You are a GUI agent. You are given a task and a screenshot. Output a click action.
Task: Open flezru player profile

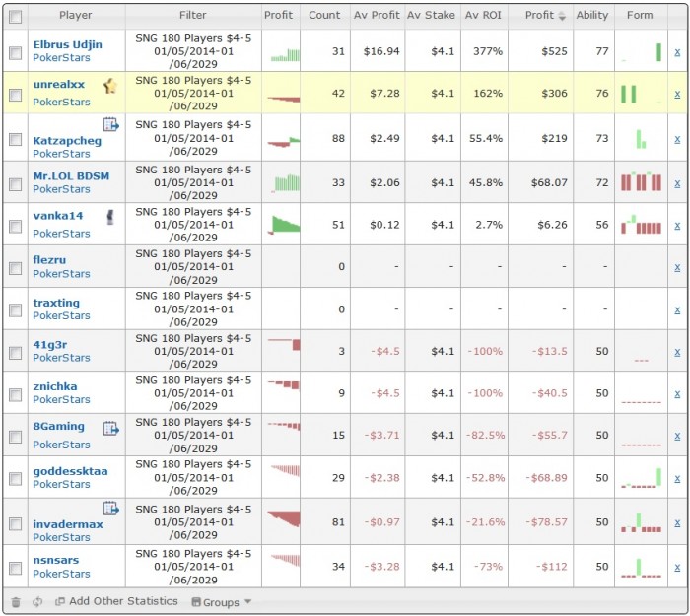[49, 260]
